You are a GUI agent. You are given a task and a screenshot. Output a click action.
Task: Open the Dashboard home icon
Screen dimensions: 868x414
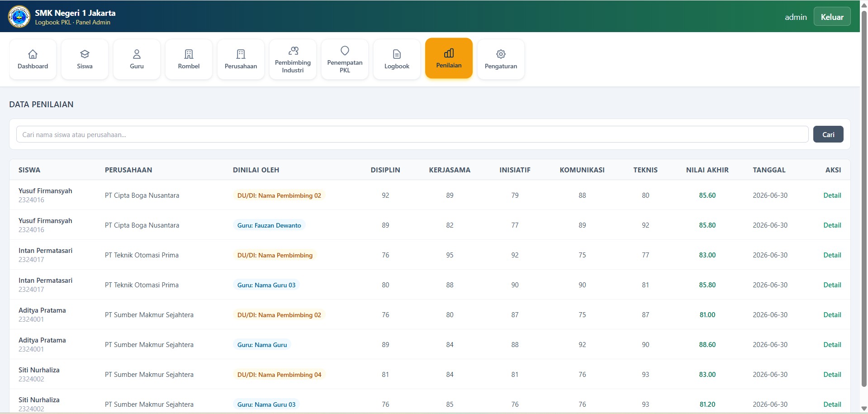tap(33, 54)
